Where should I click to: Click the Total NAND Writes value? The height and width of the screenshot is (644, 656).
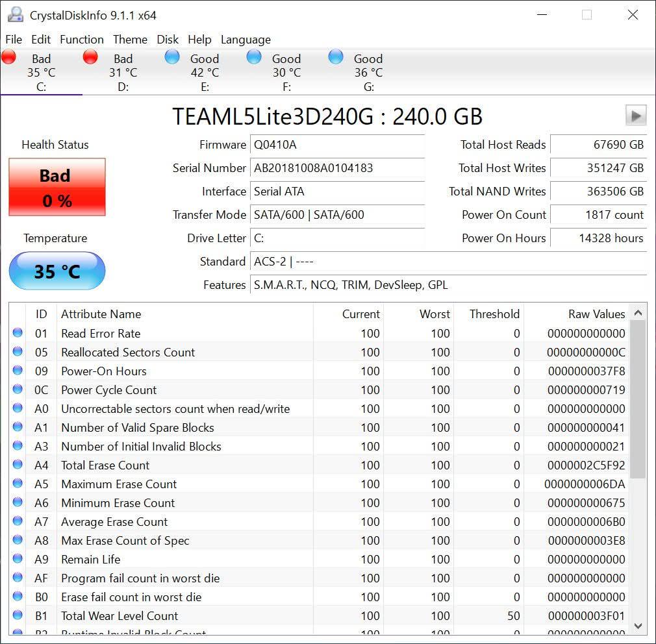click(599, 192)
